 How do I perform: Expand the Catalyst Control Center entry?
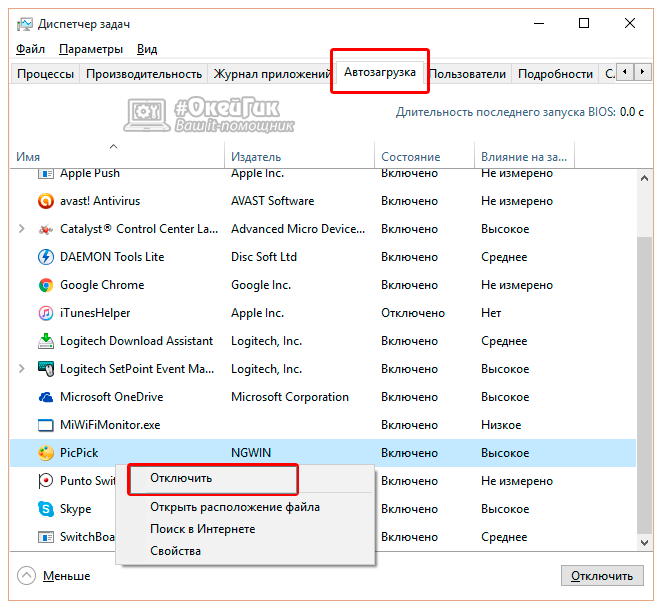click(22, 229)
